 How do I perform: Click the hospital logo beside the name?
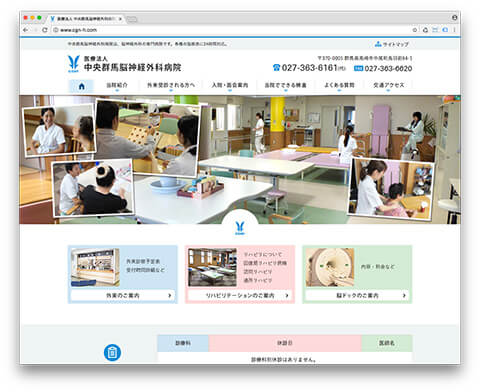tap(73, 64)
